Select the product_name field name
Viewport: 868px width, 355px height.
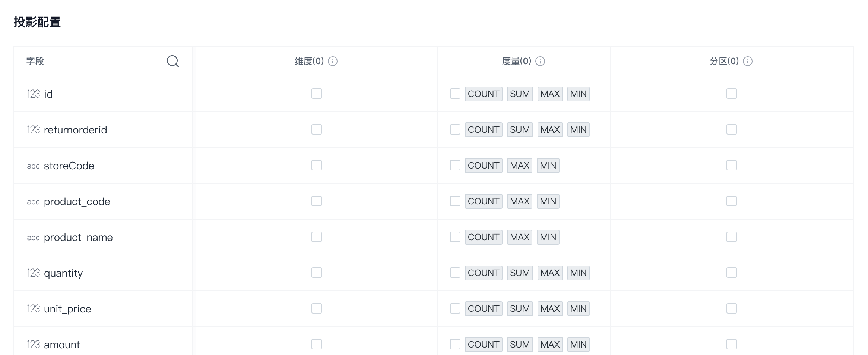[78, 237]
